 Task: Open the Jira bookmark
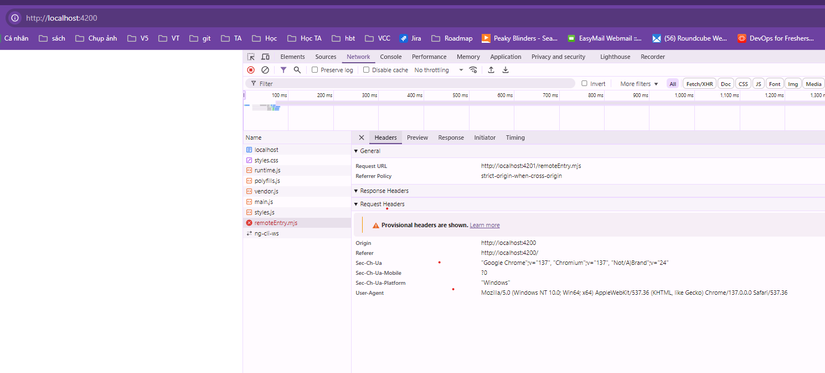point(409,38)
